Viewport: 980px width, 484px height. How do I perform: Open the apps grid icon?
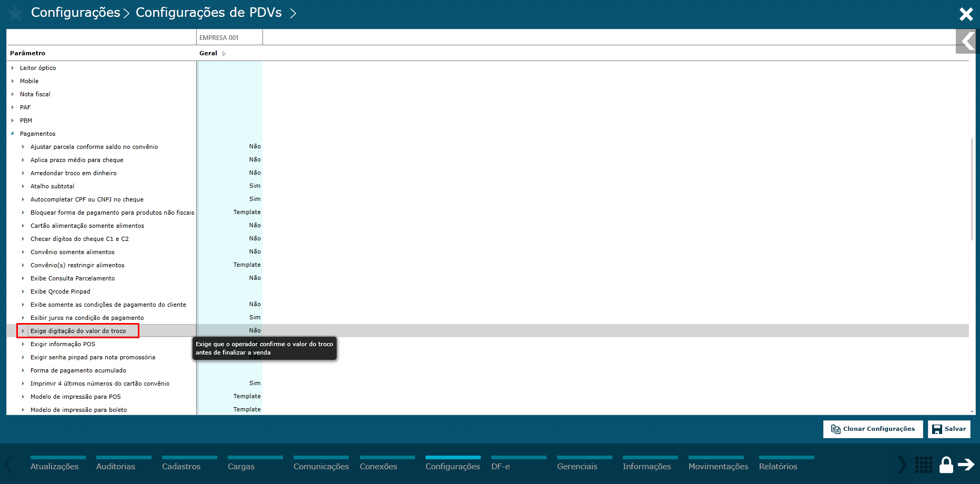click(x=924, y=465)
